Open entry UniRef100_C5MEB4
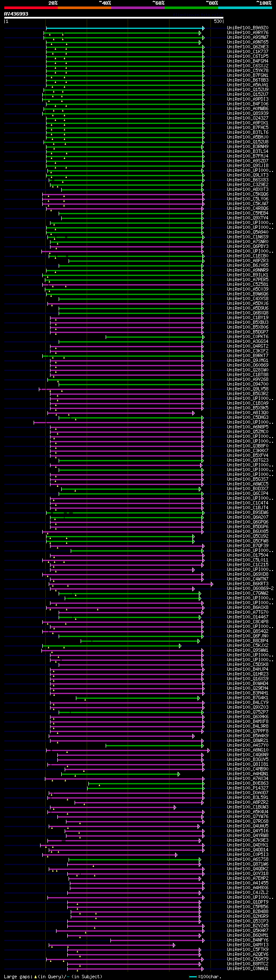 (248, 213)
